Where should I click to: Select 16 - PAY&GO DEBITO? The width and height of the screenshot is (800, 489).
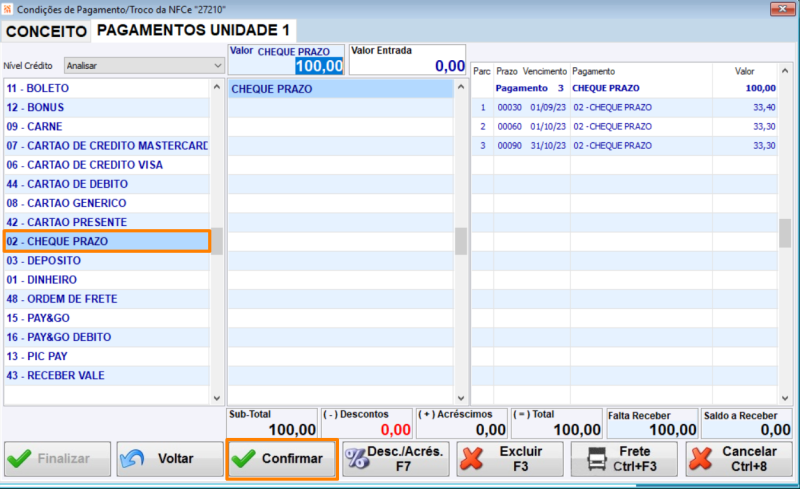click(107, 337)
